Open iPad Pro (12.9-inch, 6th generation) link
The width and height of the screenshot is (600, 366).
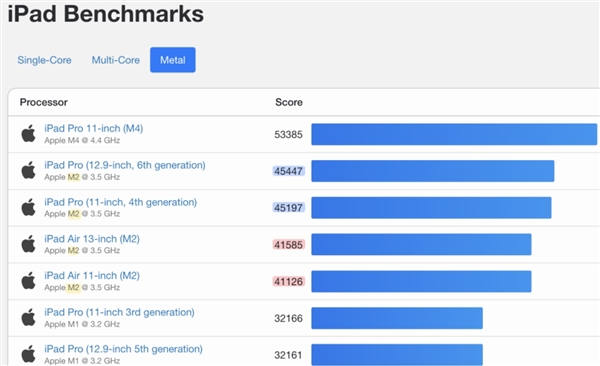125,165
